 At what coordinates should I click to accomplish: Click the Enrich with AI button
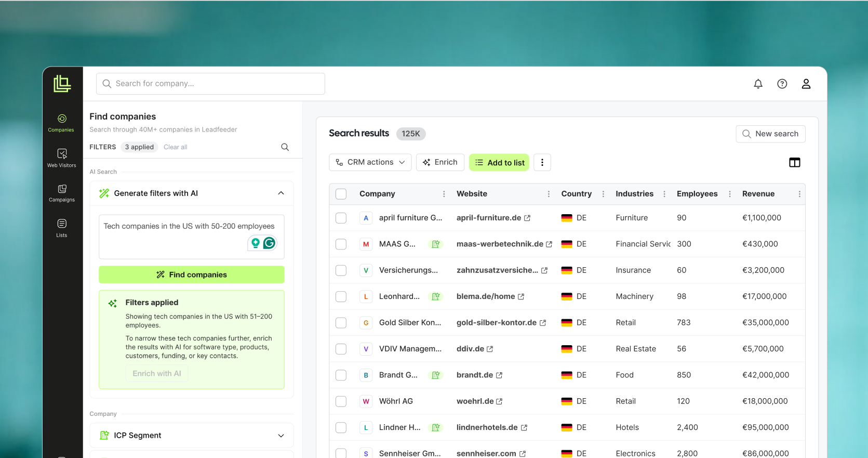click(157, 374)
